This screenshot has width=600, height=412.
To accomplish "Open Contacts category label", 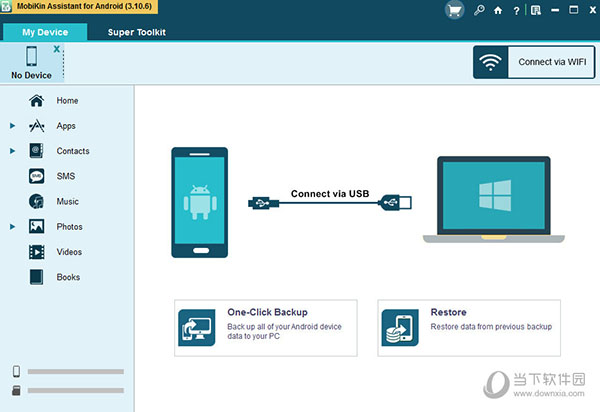I will point(73,151).
